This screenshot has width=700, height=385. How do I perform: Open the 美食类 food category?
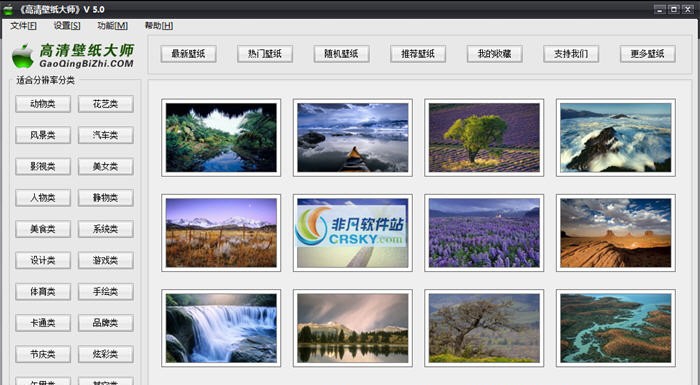pyautogui.click(x=43, y=229)
